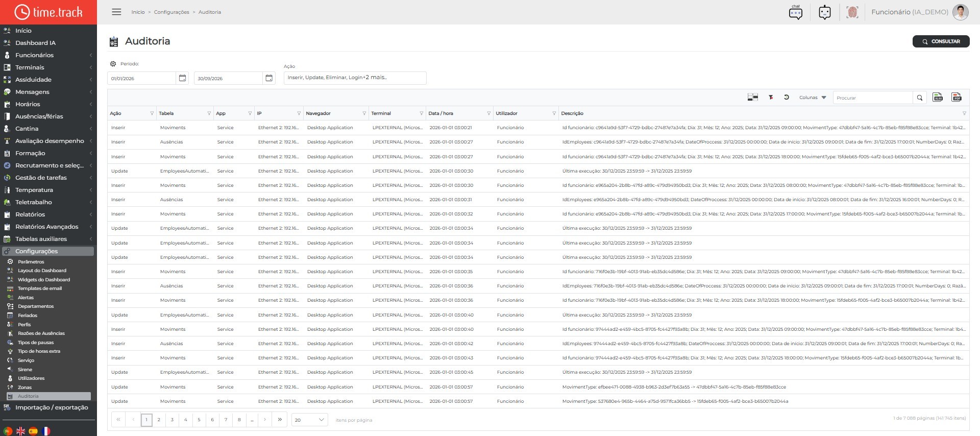Switch language to French flag
The width and height of the screenshot is (980, 436).
point(46,431)
